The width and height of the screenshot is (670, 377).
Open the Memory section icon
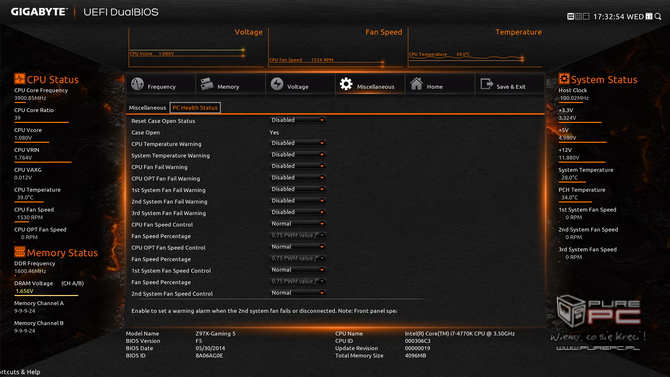click(x=207, y=84)
